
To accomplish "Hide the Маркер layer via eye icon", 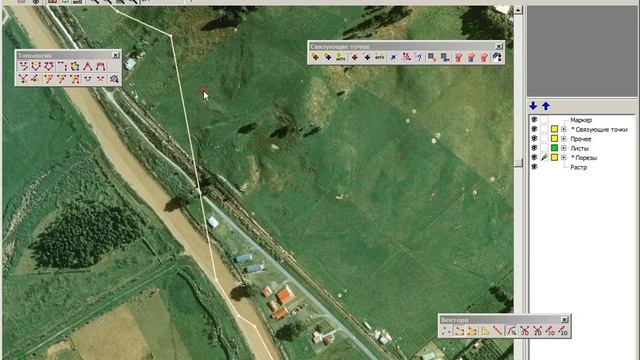I will (x=534, y=120).
